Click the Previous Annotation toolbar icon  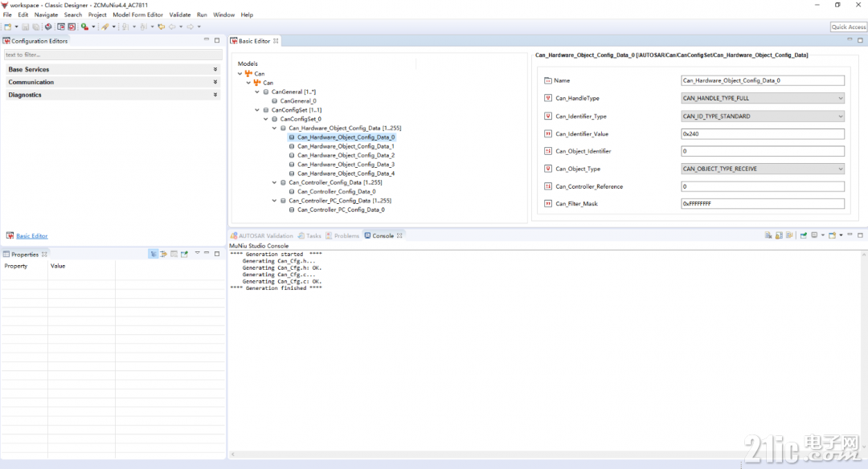coord(143,27)
